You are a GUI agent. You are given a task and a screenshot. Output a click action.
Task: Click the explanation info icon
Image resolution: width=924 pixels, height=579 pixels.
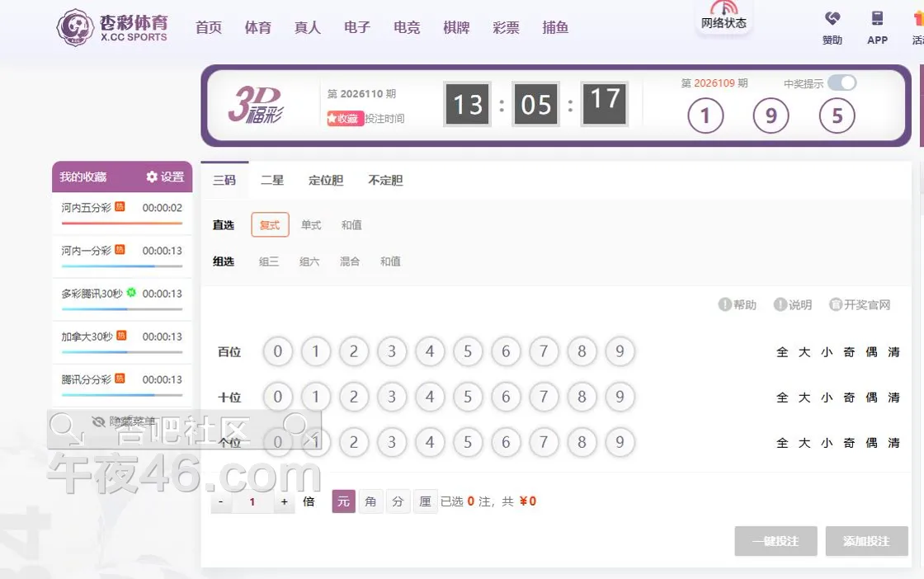pyautogui.click(x=780, y=305)
